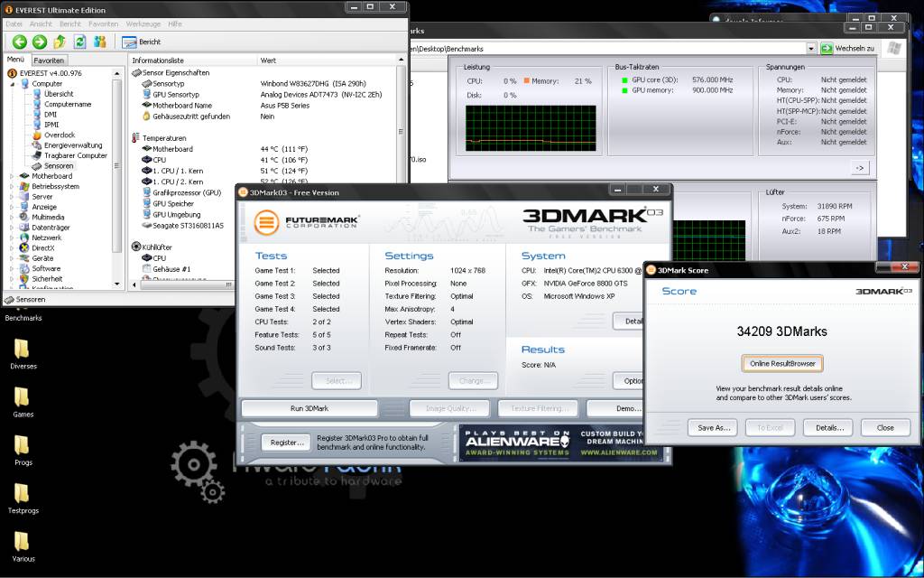Click the Gehäusezutritt gefunden lock icon

(147, 117)
